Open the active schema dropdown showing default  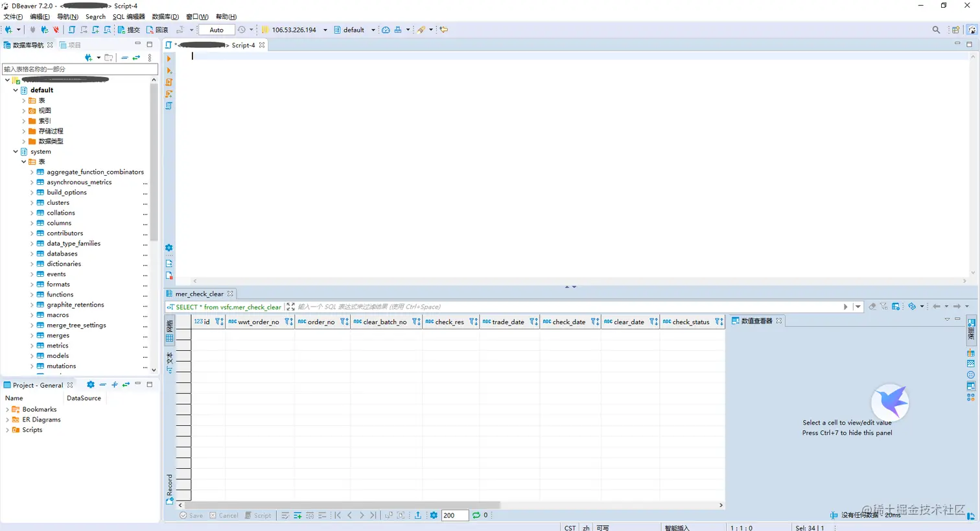click(355, 30)
